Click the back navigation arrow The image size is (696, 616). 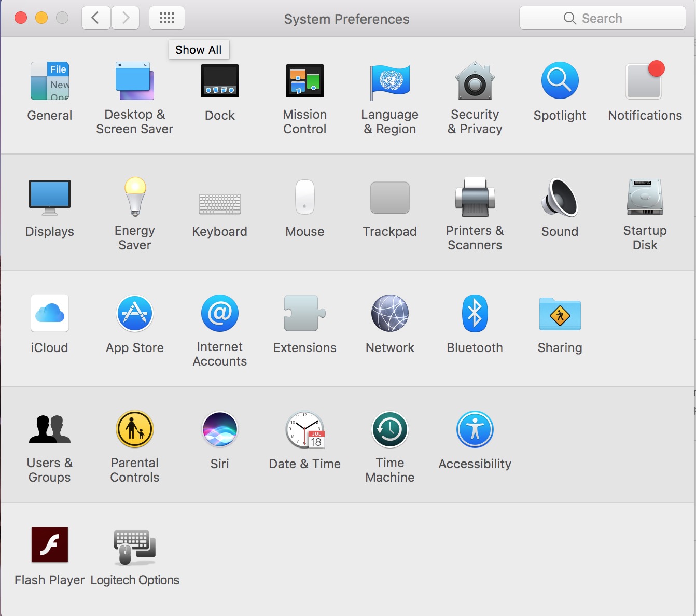[x=96, y=18]
